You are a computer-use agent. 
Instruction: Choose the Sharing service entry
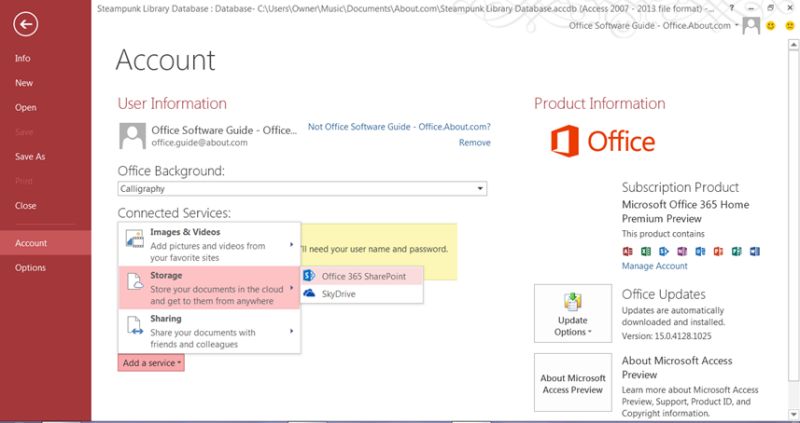point(209,331)
